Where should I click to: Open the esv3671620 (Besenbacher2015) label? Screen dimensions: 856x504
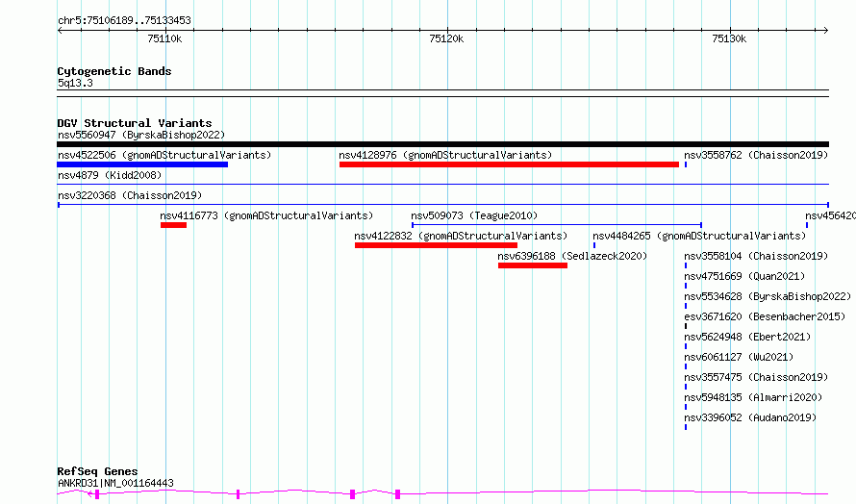(x=765, y=316)
